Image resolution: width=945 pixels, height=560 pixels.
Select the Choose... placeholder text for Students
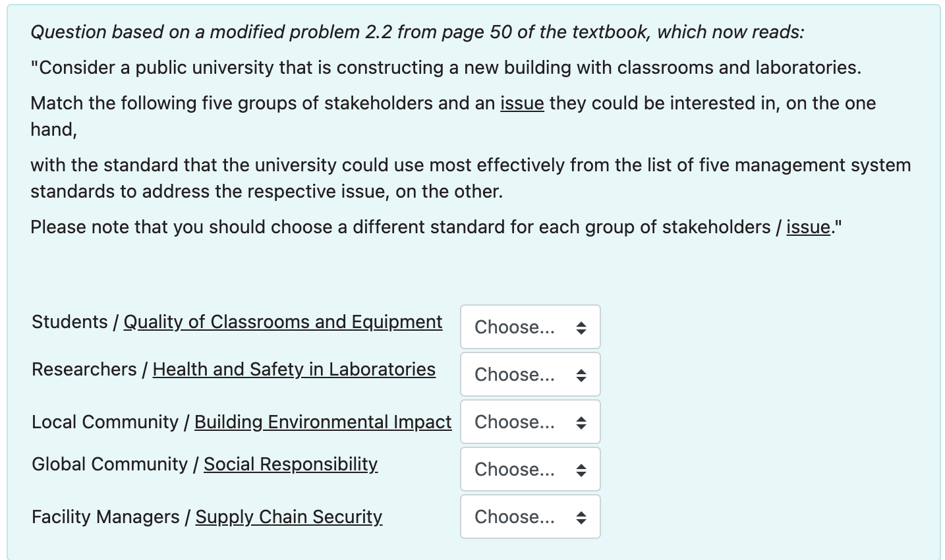(x=514, y=327)
